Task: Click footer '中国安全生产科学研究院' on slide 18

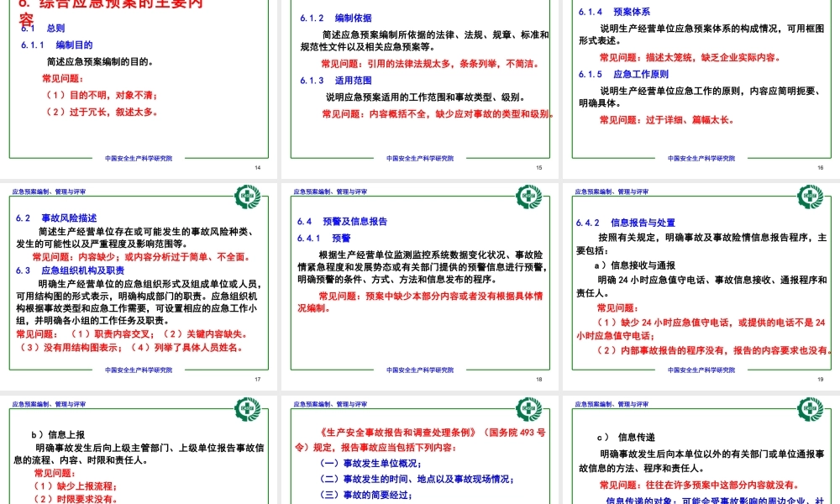Action: [420, 370]
